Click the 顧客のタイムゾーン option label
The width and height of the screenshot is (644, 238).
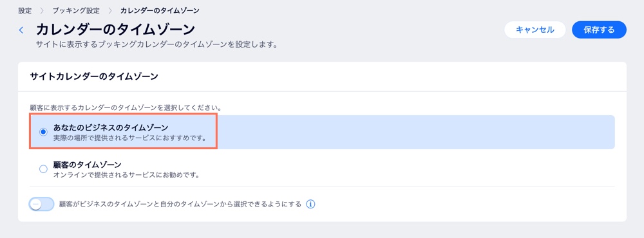click(x=88, y=165)
